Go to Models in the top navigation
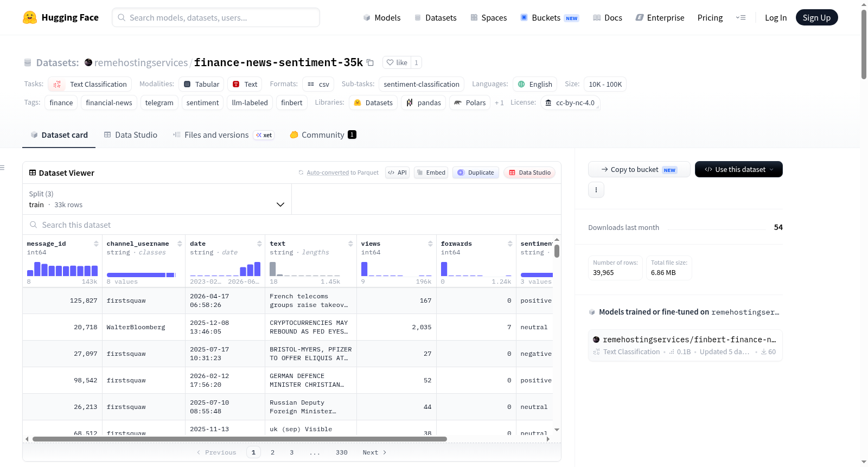The width and height of the screenshot is (868, 467). (x=382, y=17)
